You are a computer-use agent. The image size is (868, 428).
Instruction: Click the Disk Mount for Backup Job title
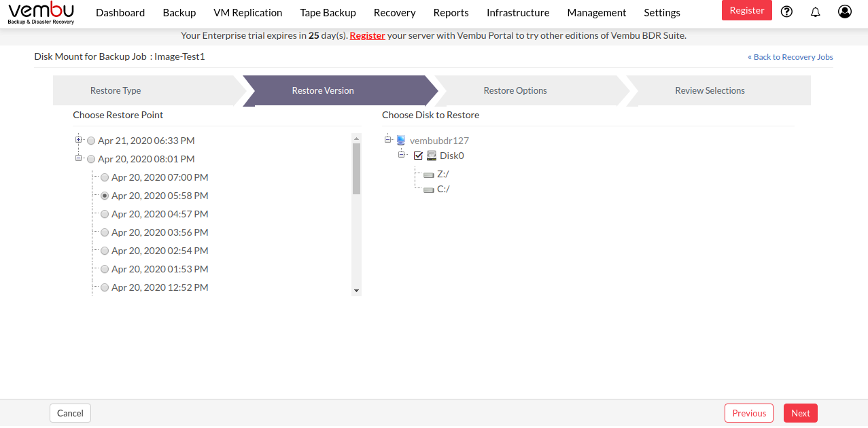(120, 56)
